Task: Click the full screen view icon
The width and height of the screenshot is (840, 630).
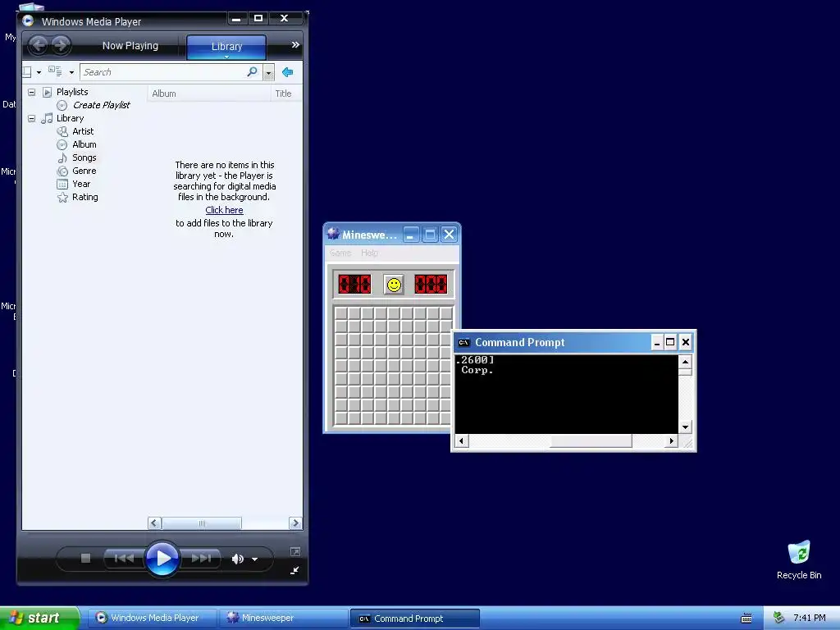Action: (295, 552)
